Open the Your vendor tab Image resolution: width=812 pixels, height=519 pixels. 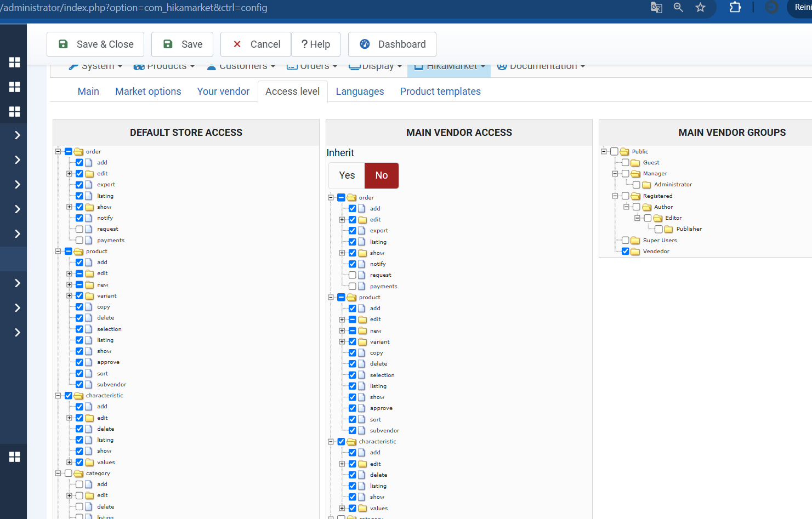[x=223, y=92]
